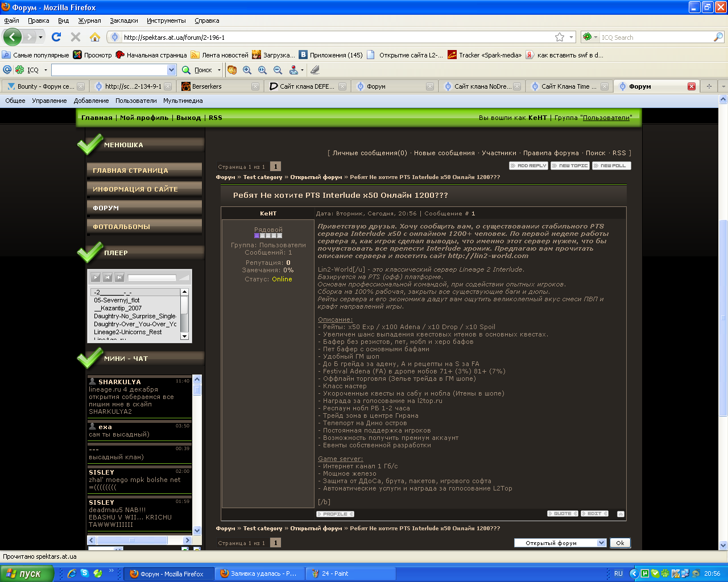Viewport: 728px width, 582px height.
Task: Confirm forum jump with Ok button
Action: pyautogui.click(x=620, y=543)
